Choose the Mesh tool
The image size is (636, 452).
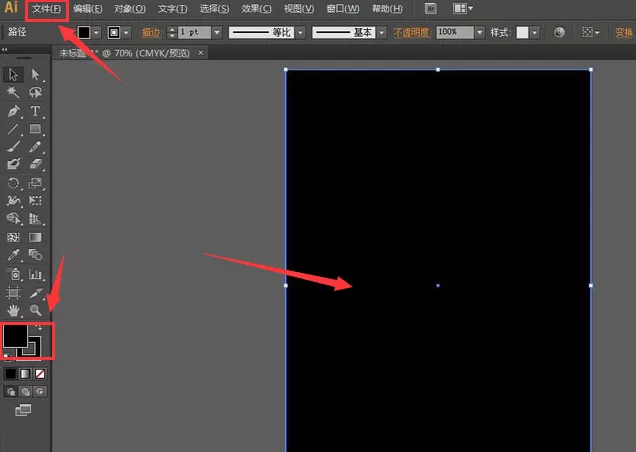[x=13, y=237]
